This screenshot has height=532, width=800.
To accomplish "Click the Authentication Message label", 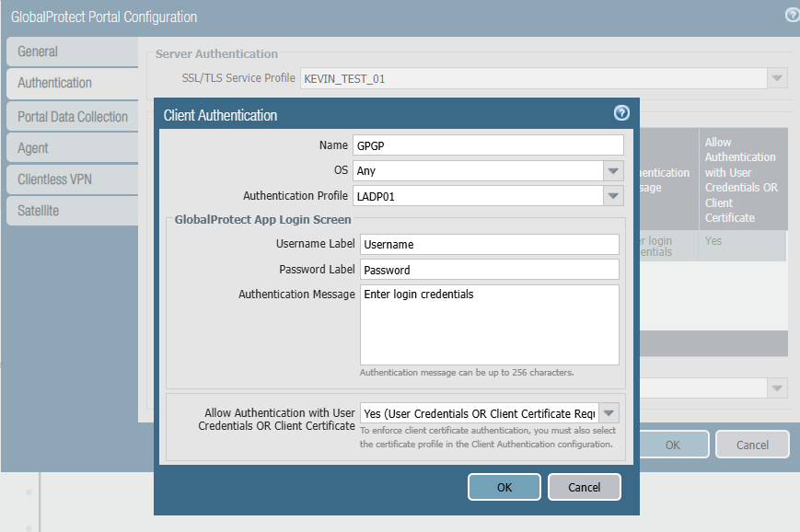I will [296, 295].
